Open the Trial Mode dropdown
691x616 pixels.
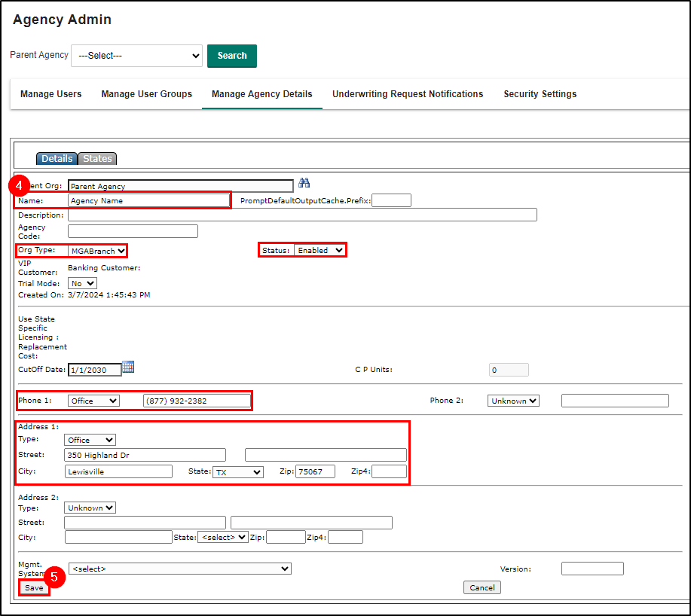click(x=82, y=284)
